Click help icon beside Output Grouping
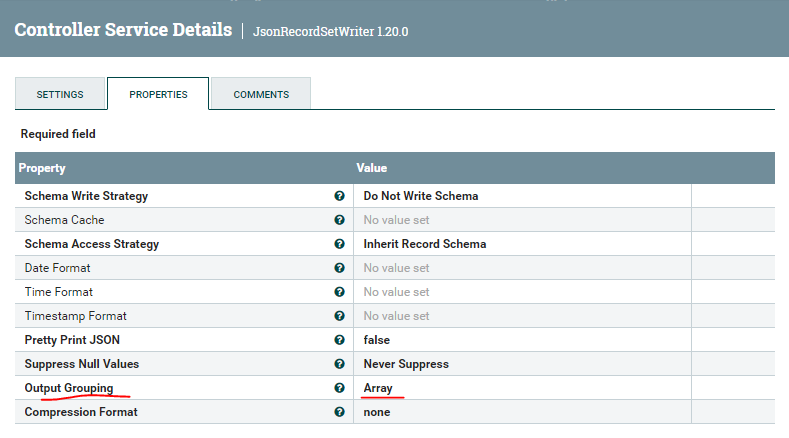The width and height of the screenshot is (789, 438). coord(340,388)
